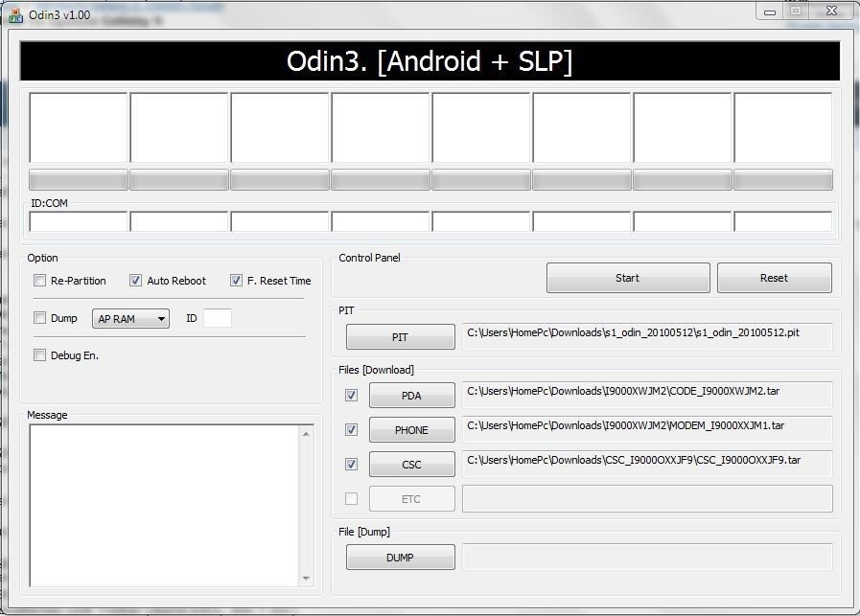
Task: Click the Message box scroll down arrow
Action: tap(306, 579)
